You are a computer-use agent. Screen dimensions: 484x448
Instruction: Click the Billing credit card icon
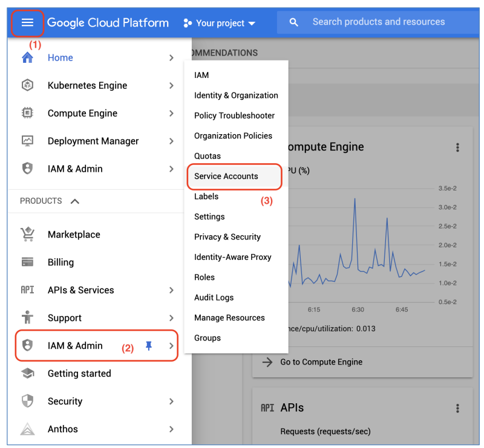(x=27, y=262)
